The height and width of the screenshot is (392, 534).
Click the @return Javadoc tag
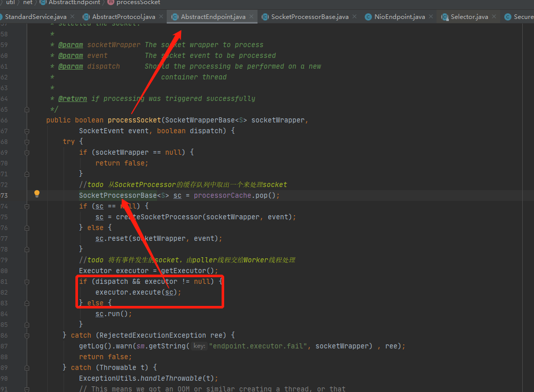click(72, 98)
